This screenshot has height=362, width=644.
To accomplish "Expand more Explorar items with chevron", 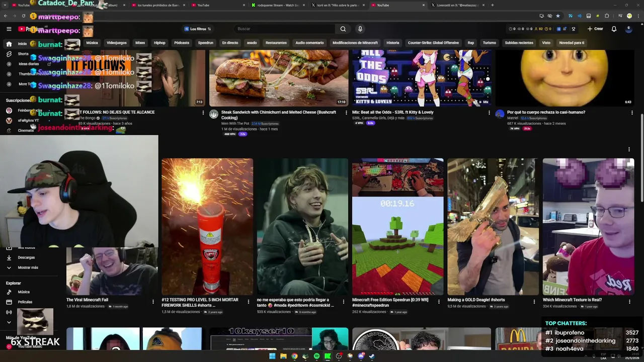I will [9, 322].
